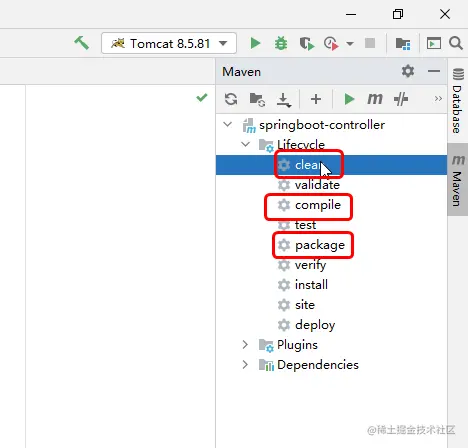This screenshot has width=468, height=448.
Task: Show more Maven toolbar actions chevron
Action: click(438, 99)
